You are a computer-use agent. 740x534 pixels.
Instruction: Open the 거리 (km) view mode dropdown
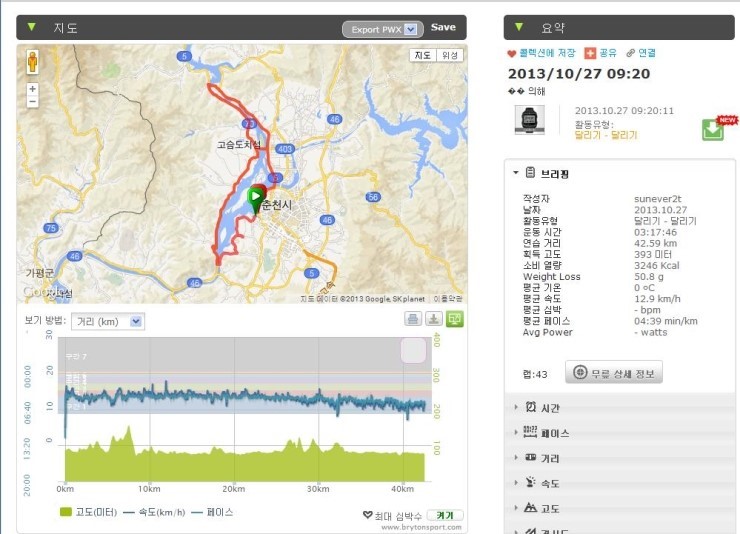(x=108, y=321)
